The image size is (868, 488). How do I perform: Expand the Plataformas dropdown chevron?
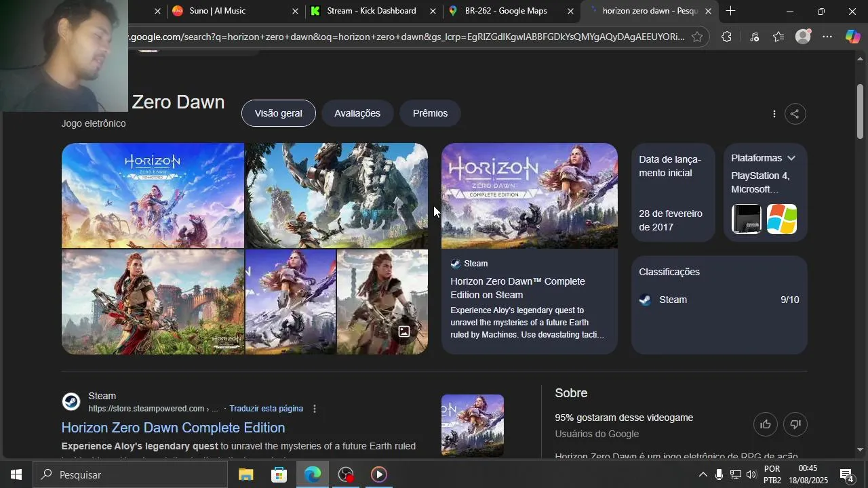[791, 158]
